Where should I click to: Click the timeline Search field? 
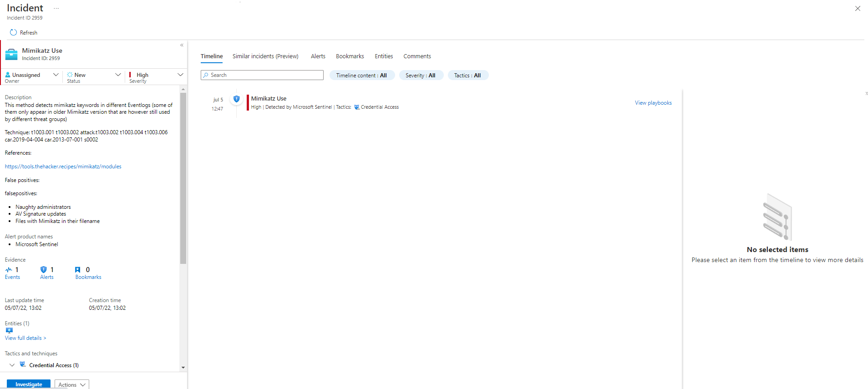click(x=262, y=75)
